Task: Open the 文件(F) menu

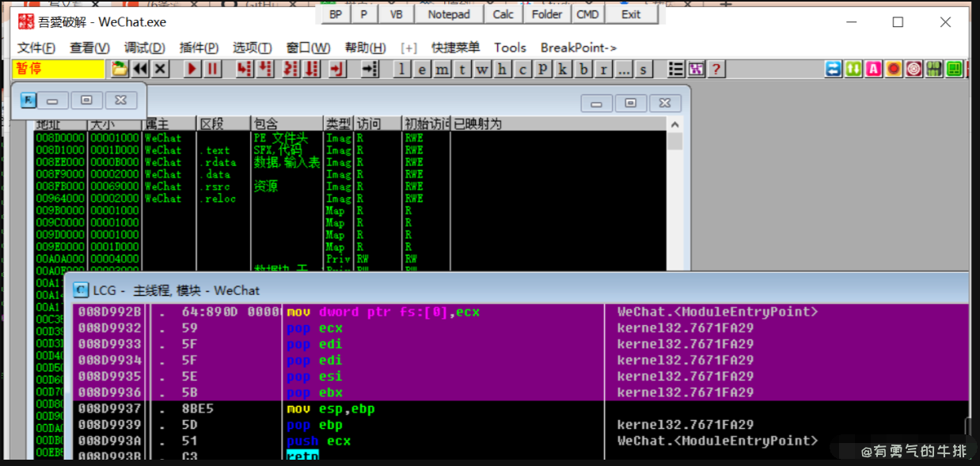Action: [36, 47]
